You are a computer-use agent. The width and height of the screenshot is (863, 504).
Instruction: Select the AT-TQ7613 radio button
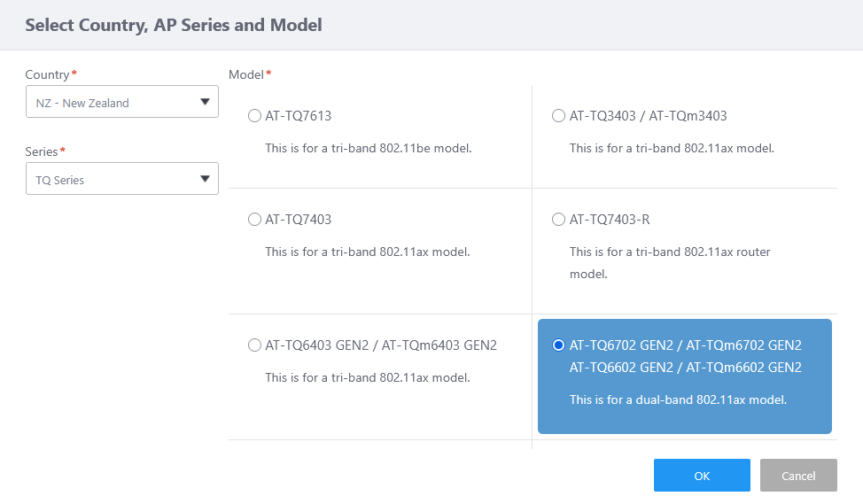[255, 115]
